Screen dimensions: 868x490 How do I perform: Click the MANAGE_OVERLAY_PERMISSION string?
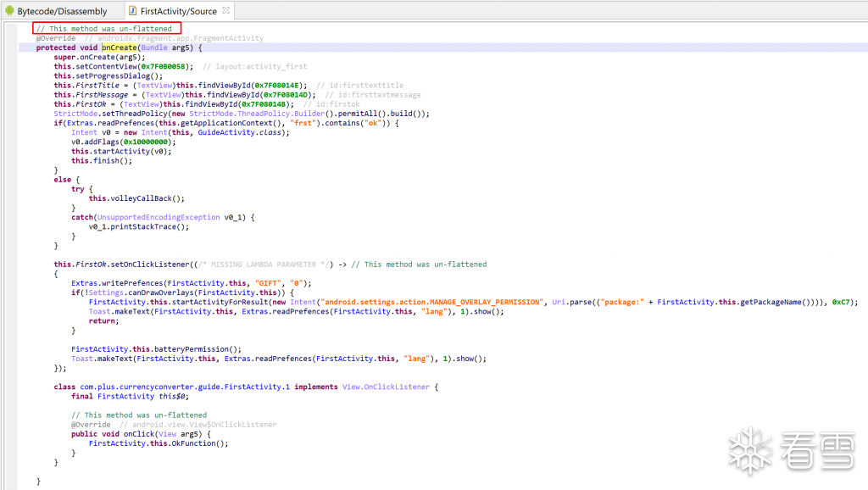[431, 302]
